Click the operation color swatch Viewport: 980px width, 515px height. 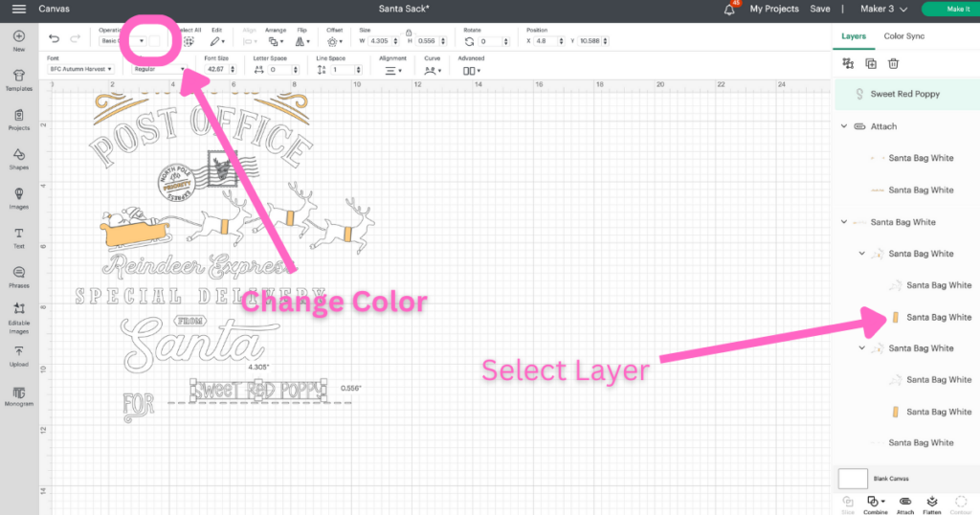(x=154, y=41)
